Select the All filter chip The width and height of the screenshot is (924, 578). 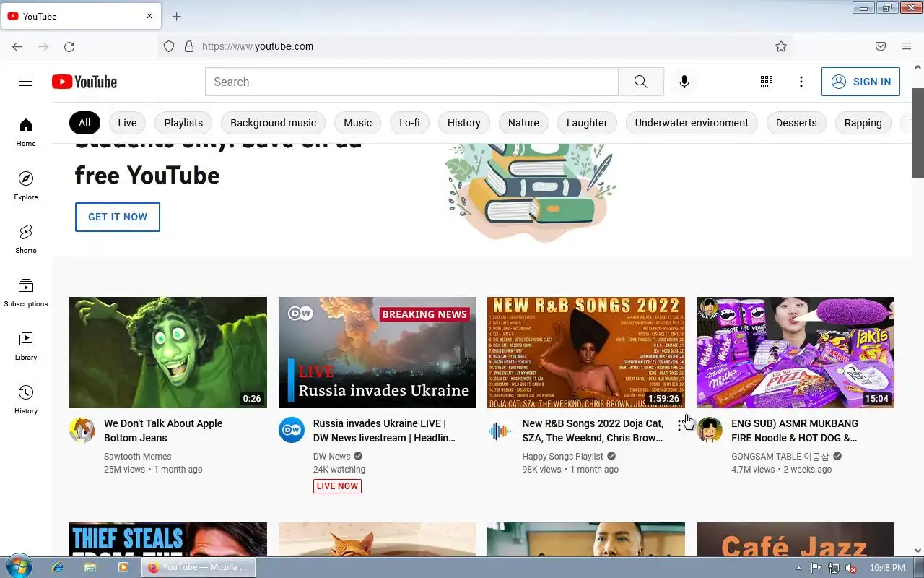(84, 123)
